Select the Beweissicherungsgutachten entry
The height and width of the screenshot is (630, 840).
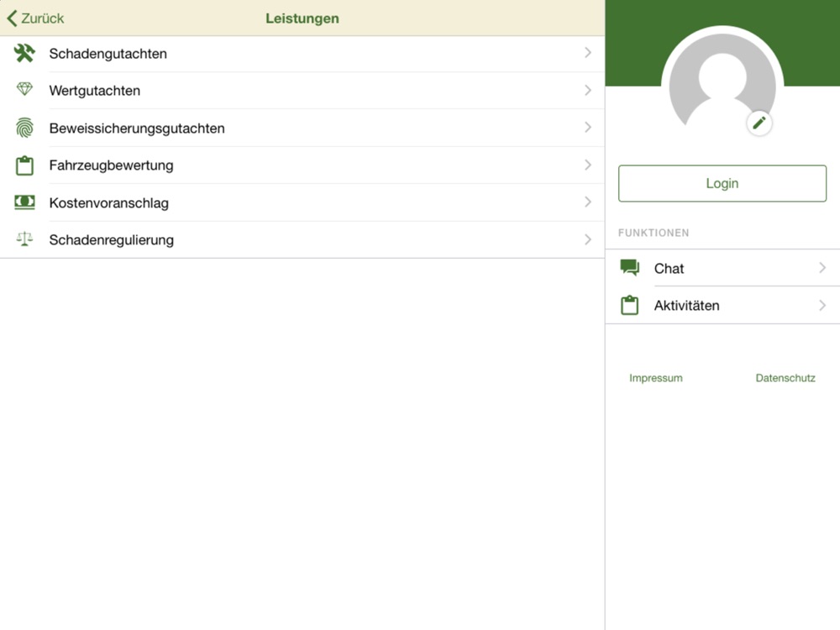click(302, 128)
